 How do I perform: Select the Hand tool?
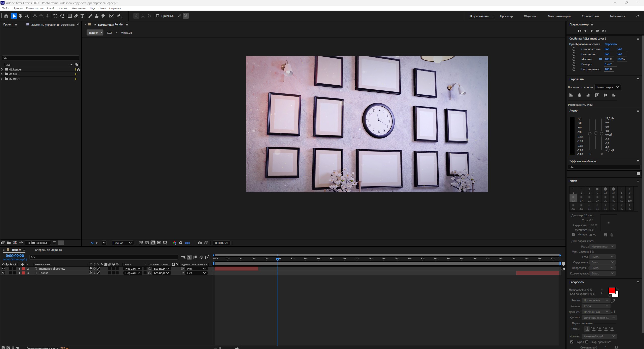(x=20, y=16)
